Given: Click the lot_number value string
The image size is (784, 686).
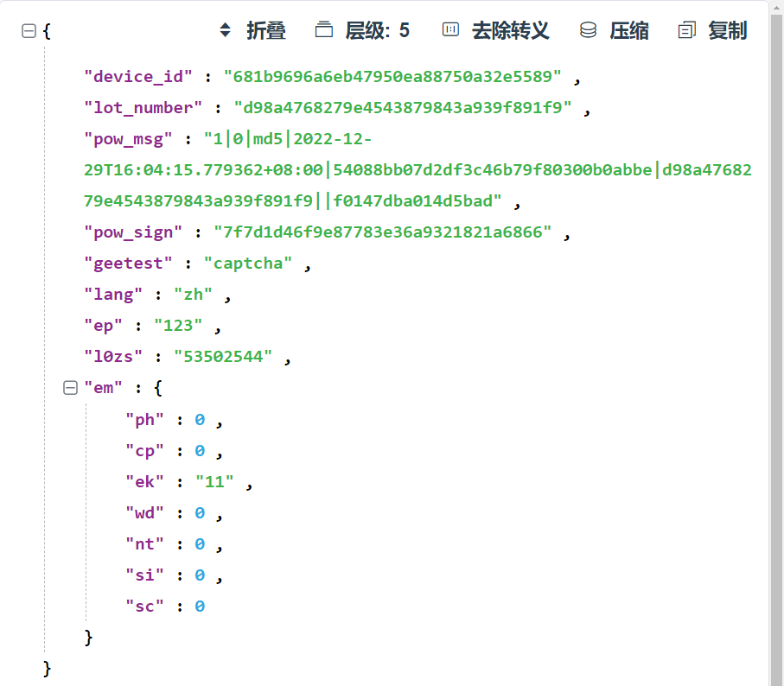Looking at the screenshot, I should (403, 108).
